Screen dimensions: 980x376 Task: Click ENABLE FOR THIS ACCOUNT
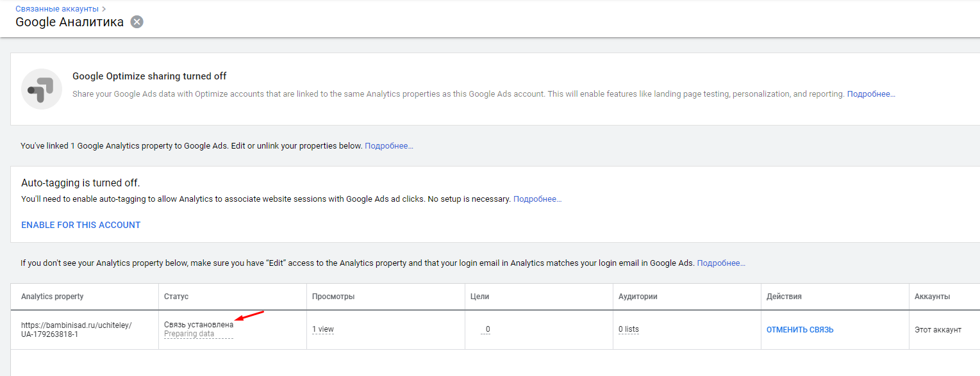click(x=81, y=225)
